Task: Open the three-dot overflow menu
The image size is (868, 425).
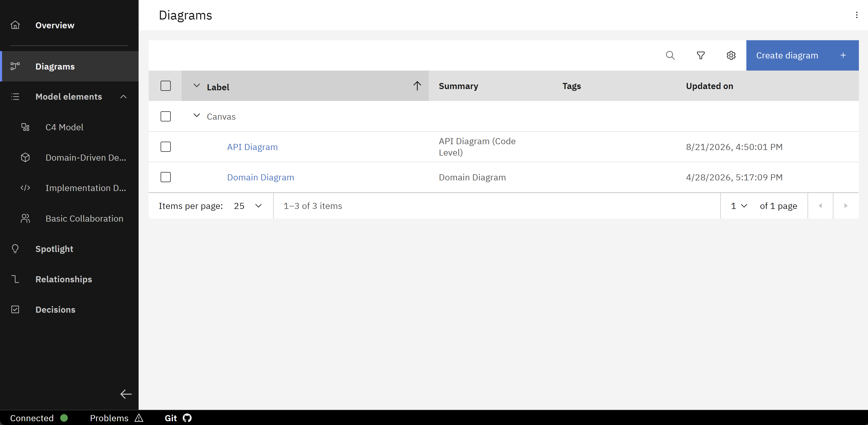Action: pyautogui.click(x=857, y=15)
